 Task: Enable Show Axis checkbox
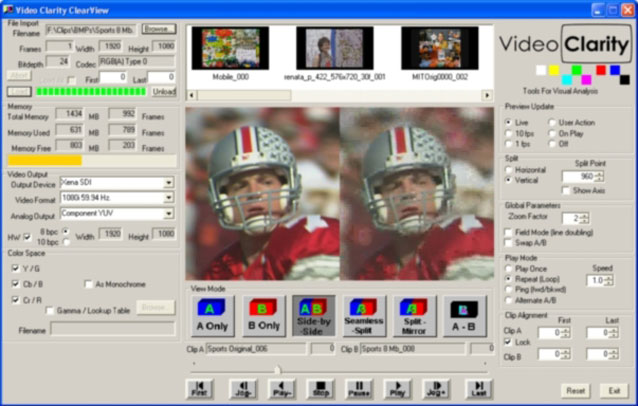[x=566, y=190]
